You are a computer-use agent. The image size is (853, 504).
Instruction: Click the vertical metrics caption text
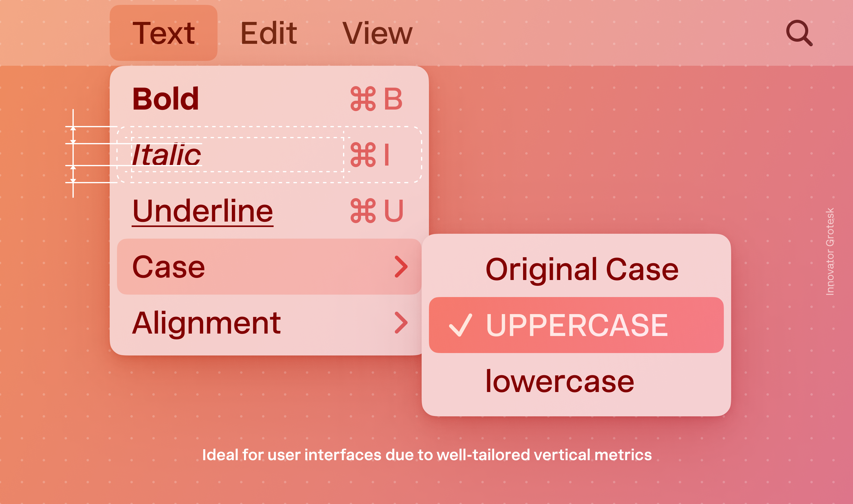click(427, 455)
